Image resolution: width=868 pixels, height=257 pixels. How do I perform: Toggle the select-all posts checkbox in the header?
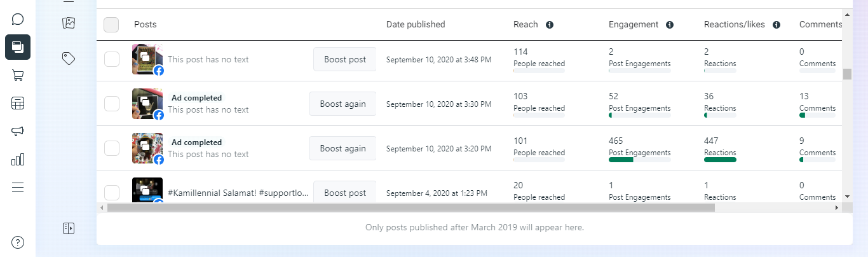tap(111, 25)
